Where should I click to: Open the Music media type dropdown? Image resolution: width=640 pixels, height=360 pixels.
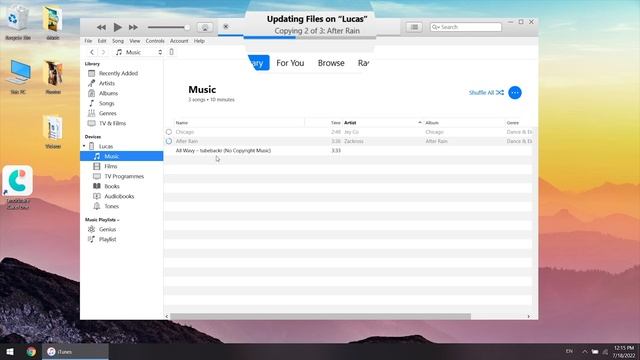tap(139, 52)
